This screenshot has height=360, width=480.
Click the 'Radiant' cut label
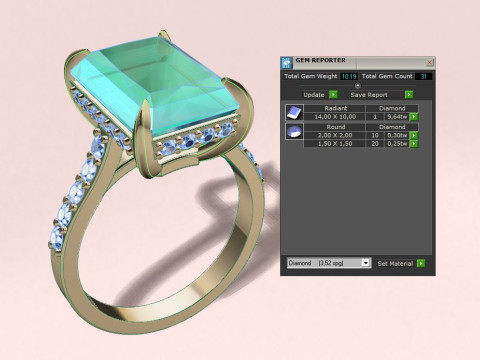(x=335, y=108)
